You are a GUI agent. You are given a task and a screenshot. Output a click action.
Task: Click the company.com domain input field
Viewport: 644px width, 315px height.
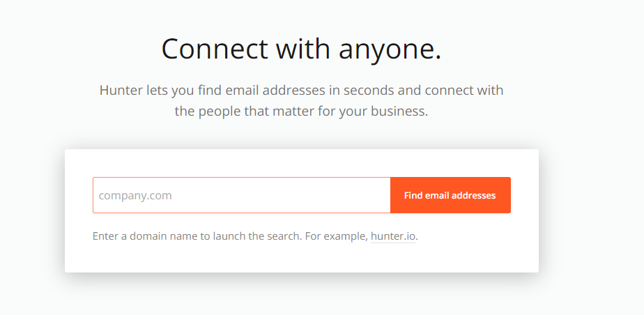coord(241,195)
